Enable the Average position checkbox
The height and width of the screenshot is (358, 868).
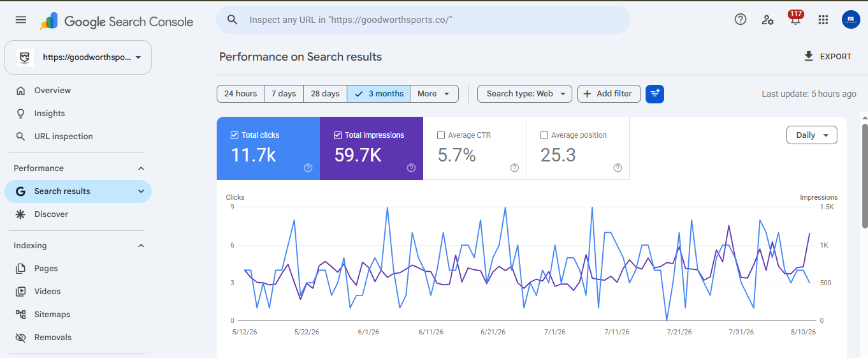544,135
